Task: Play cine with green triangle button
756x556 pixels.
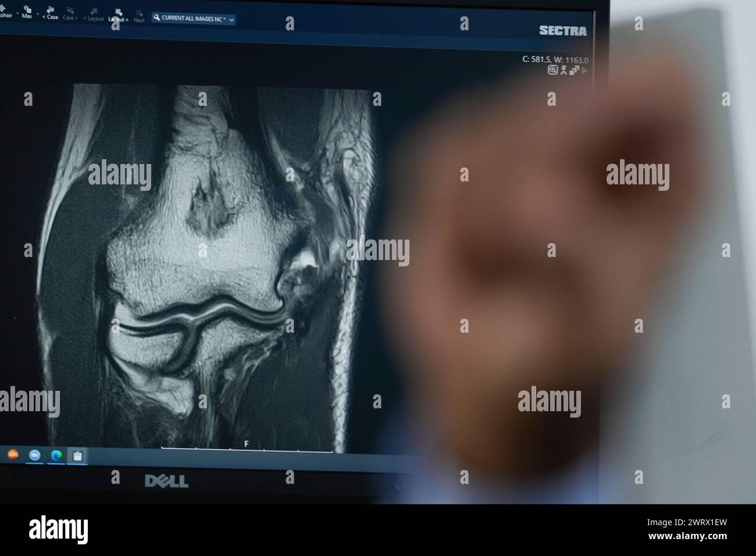Action: pyautogui.click(x=584, y=70)
